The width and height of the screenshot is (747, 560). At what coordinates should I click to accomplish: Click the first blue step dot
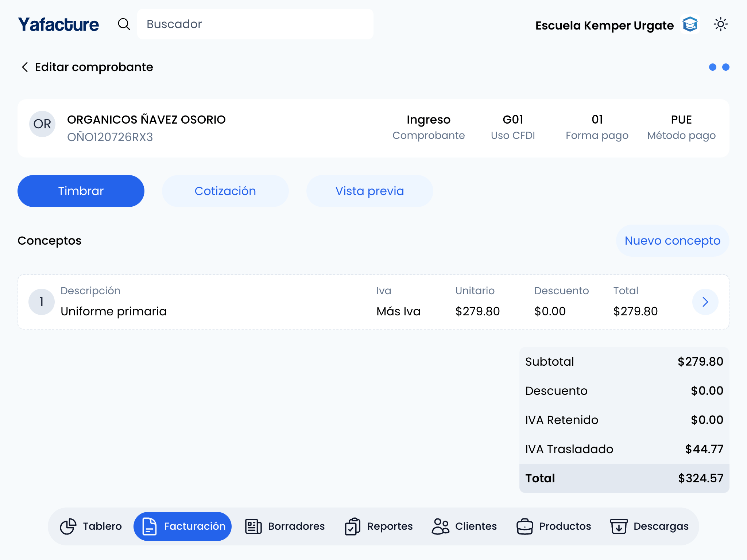(x=712, y=67)
